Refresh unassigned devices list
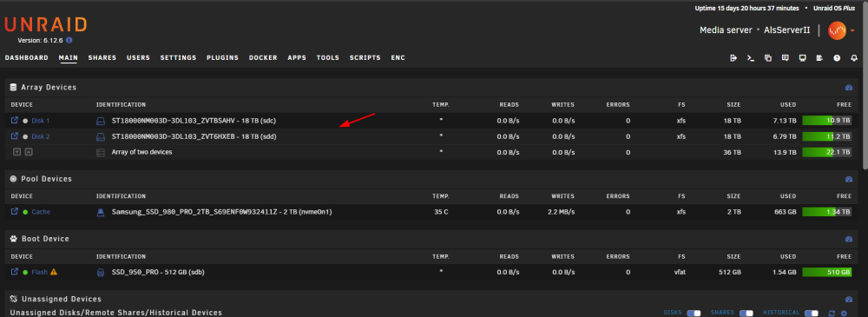 [832, 314]
